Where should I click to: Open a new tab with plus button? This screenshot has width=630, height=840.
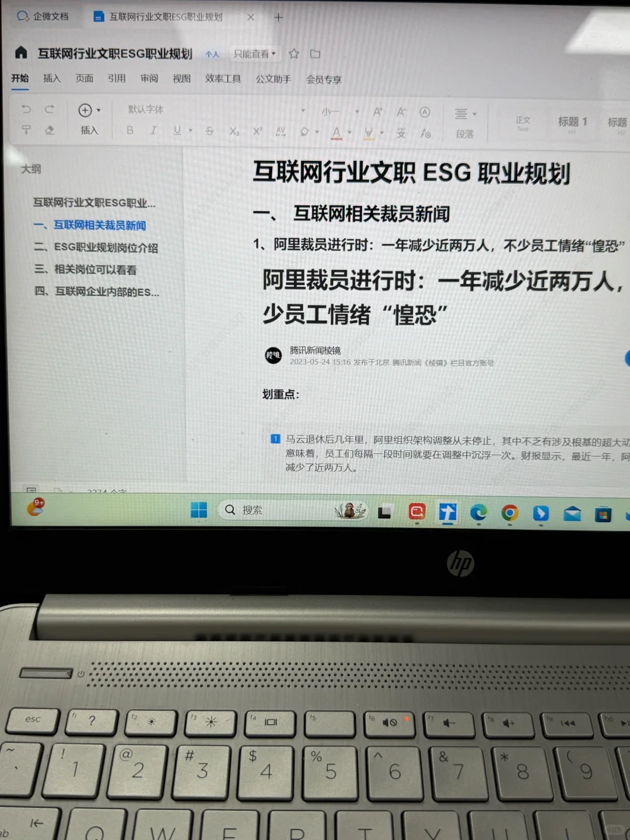pyautogui.click(x=278, y=17)
